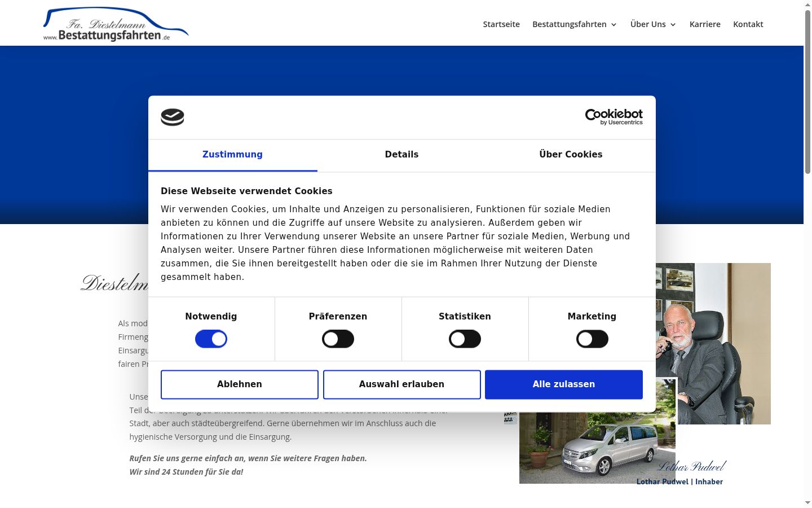Click the 'Lothar Pudwel | Inhaber' caption
Image resolution: width=812 pixels, height=508 pixels.
click(679, 481)
